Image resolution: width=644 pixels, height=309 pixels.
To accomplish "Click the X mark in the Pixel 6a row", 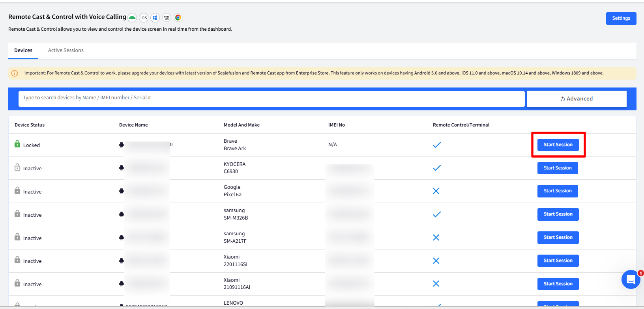I will 436,191.
